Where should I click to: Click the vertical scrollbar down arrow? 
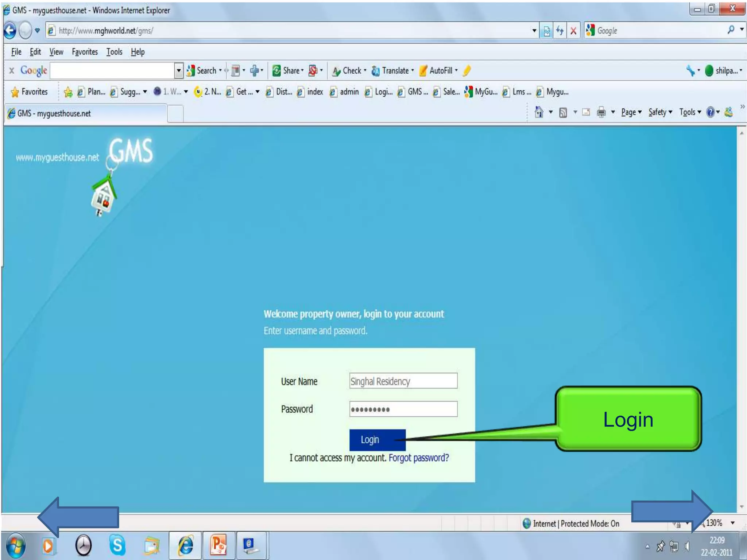point(742,507)
